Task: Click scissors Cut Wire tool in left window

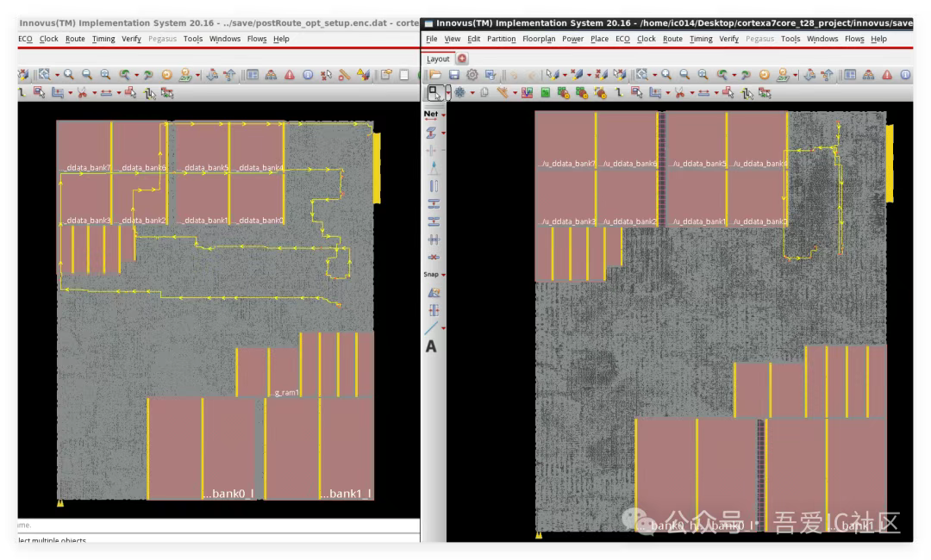Action: pyautogui.click(x=82, y=92)
